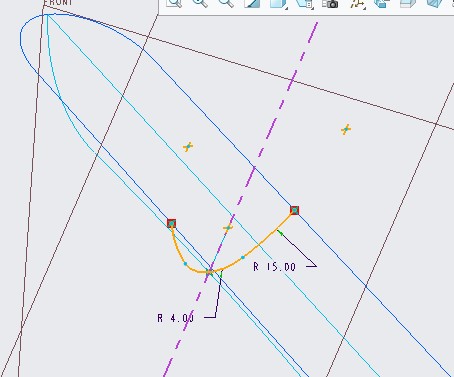Click the Repaint screen icon

coord(252,3)
